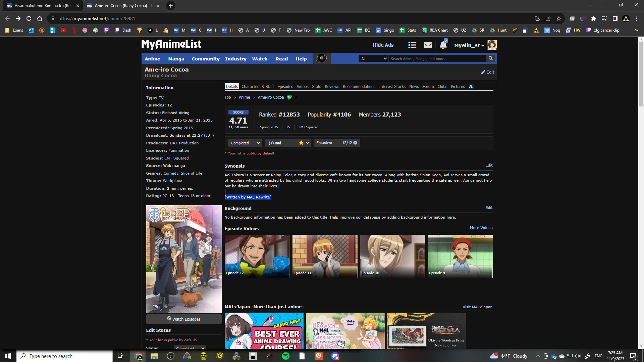Click the search magnifier button
Screen dimensions: 644x362
coord(491,58)
